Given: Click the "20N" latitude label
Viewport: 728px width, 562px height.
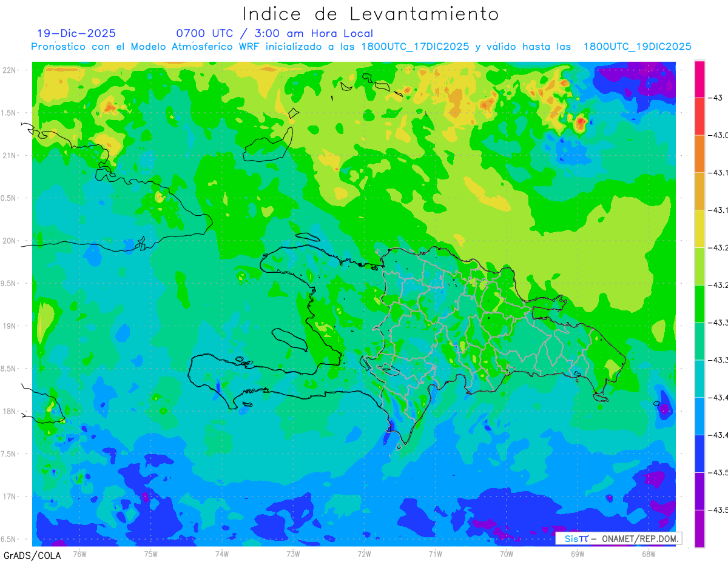Looking at the screenshot, I should point(10,241).
